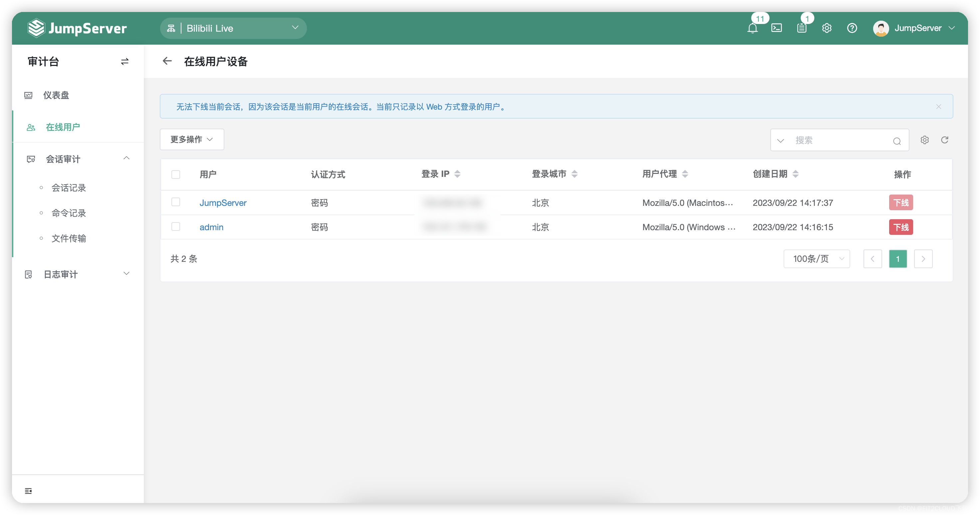Open the notifications bell icon

click(x=752, y=29)
